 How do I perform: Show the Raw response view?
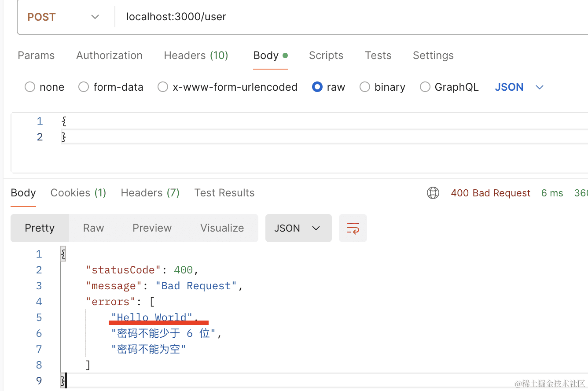[93, 228]
